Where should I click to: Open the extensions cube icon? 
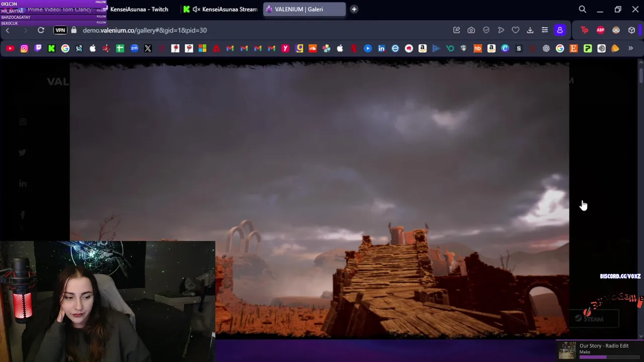coord(631,30)
